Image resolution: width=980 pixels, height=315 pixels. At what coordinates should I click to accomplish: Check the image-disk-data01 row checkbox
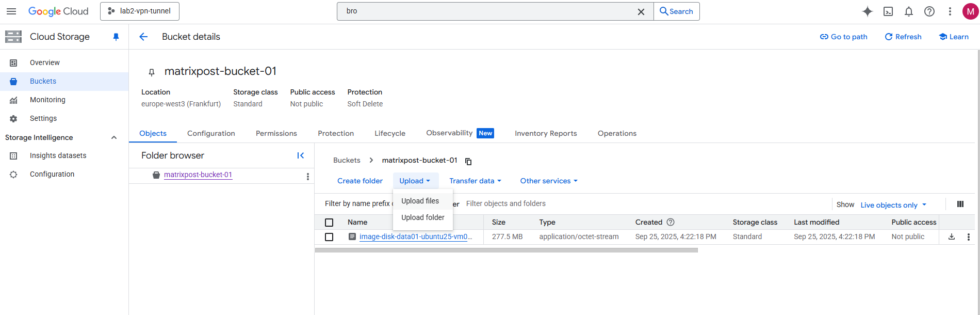329,237
